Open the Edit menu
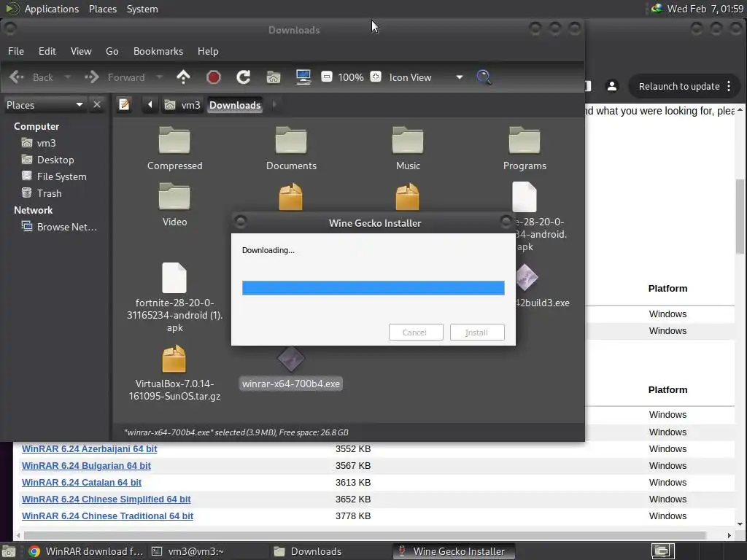This screenshot has width=747, height=560. 47,51
